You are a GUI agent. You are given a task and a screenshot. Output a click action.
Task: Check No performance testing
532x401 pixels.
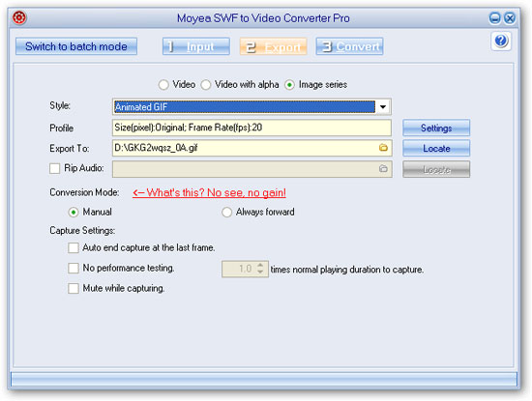(x=74, y=268)
